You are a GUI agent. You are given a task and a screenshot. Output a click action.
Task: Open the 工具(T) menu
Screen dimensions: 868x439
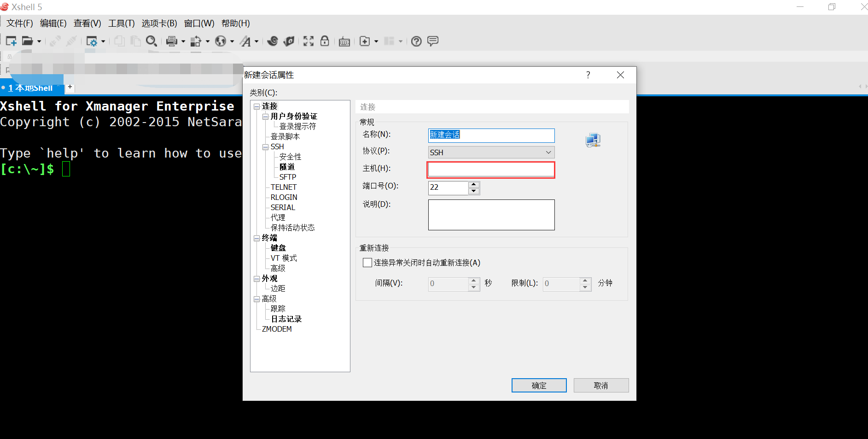point(121,23)
